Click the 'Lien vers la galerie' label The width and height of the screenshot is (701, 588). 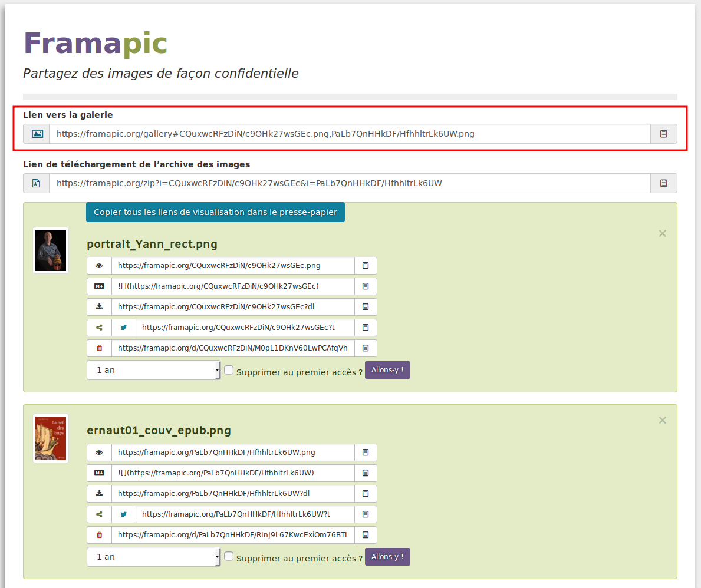point(68,115)
